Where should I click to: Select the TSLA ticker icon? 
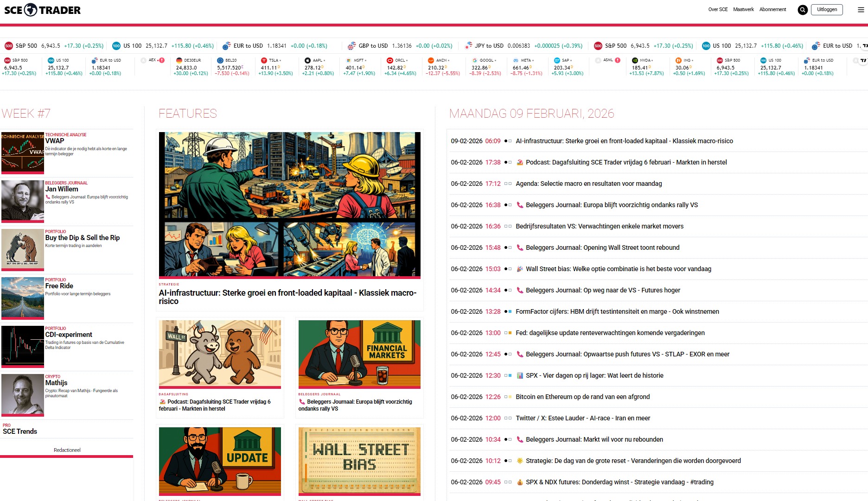(x=264, y=60)
